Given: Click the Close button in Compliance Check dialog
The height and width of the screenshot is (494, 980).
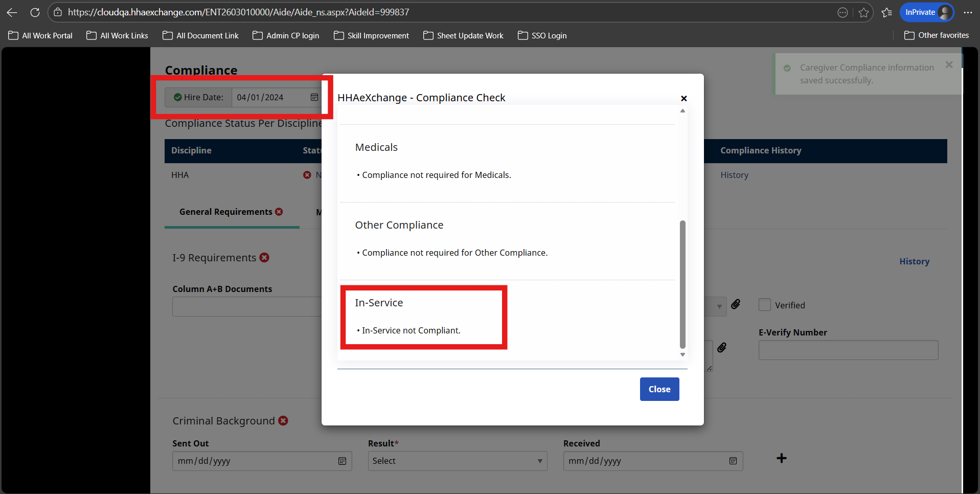Looking at the screenshot, I should pos(659,389).
